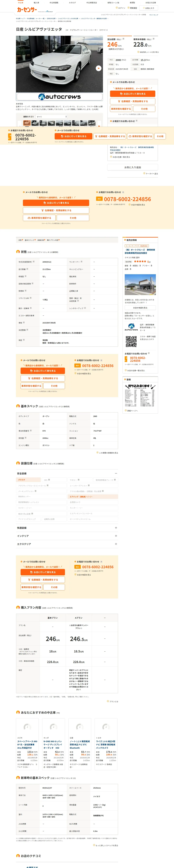The height and width of the screenshot is (868, 174).
Task: Open the 車買取 navigation tab
Action: pyautogui.click(x=132, y=3)
